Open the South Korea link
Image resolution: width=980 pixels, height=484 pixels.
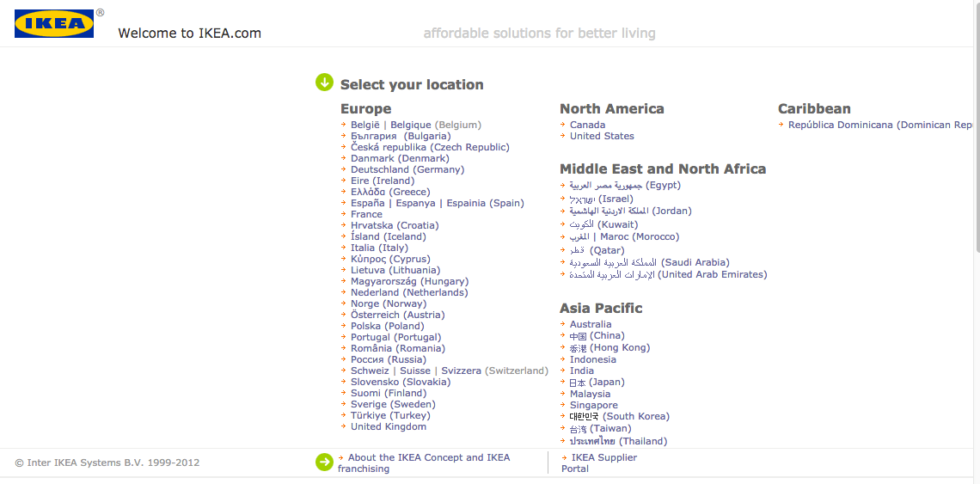[619, 416]
